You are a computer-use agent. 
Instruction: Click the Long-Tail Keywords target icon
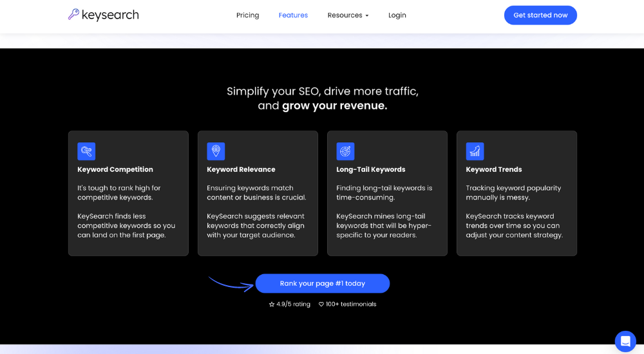point(345,151)
